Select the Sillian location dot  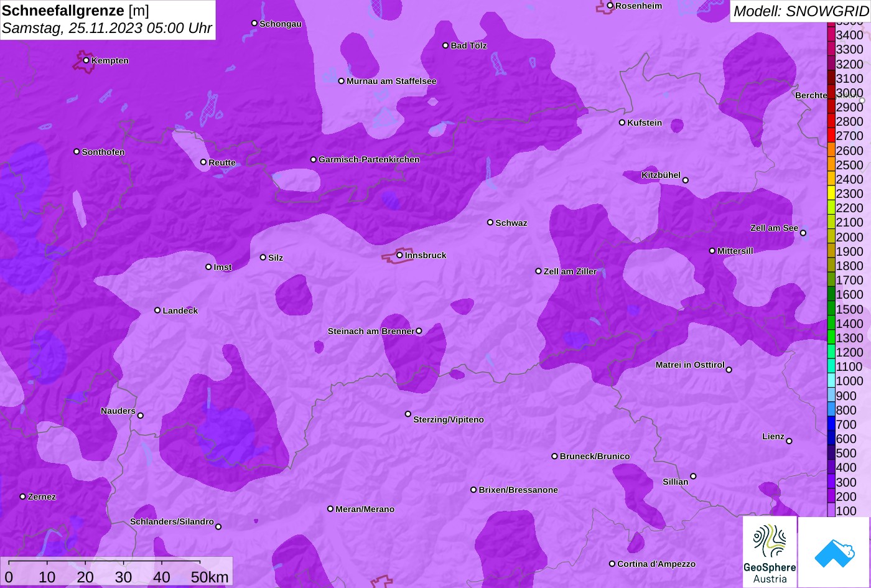[x=693, y=477]
